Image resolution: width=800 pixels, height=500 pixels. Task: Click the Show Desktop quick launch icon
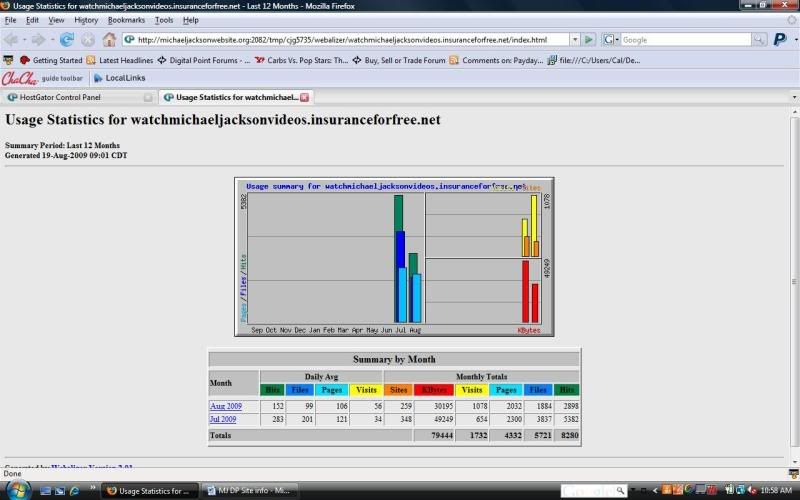coord(45,490)
